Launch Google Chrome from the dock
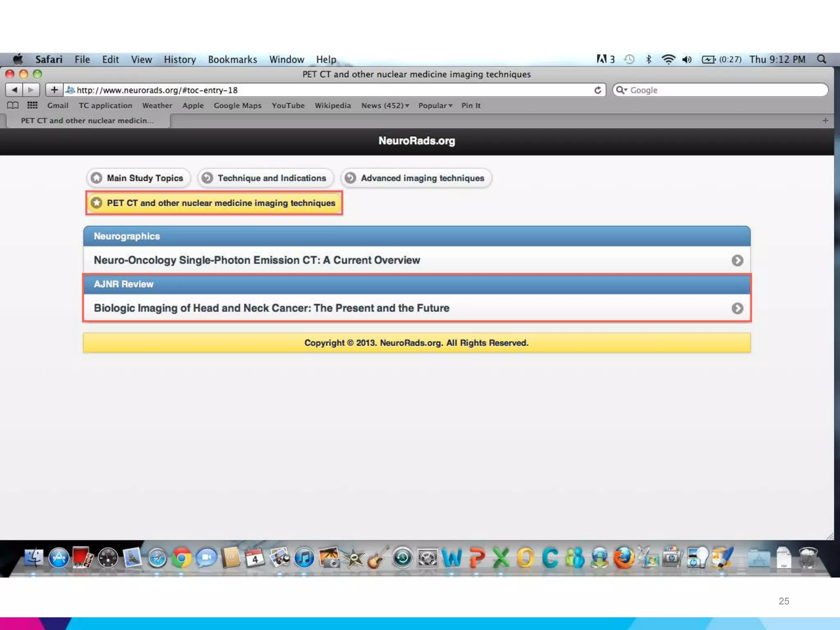Image resolution: width=840 pixels, height=630 pixels. [x=181, y=558]
